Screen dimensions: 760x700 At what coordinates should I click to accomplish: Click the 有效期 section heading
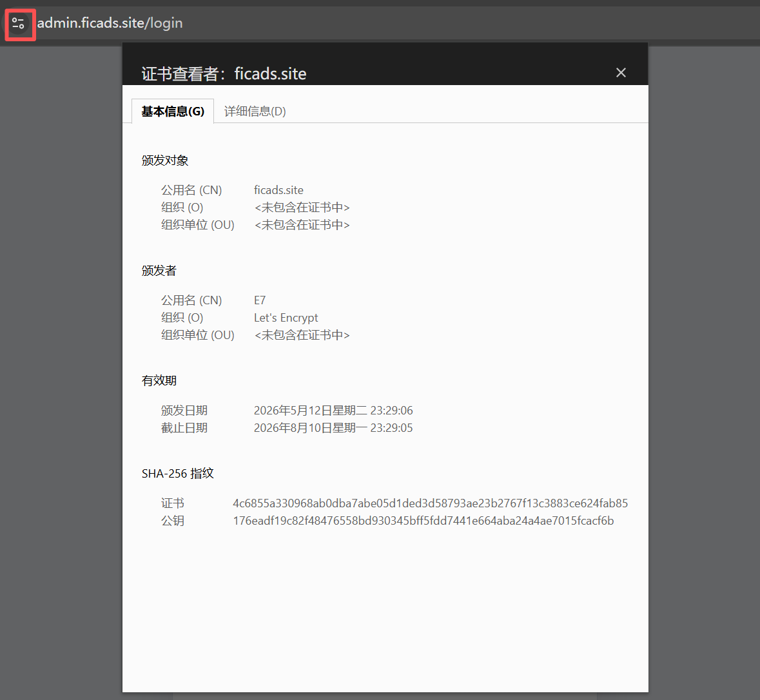[x=159, y=380]
